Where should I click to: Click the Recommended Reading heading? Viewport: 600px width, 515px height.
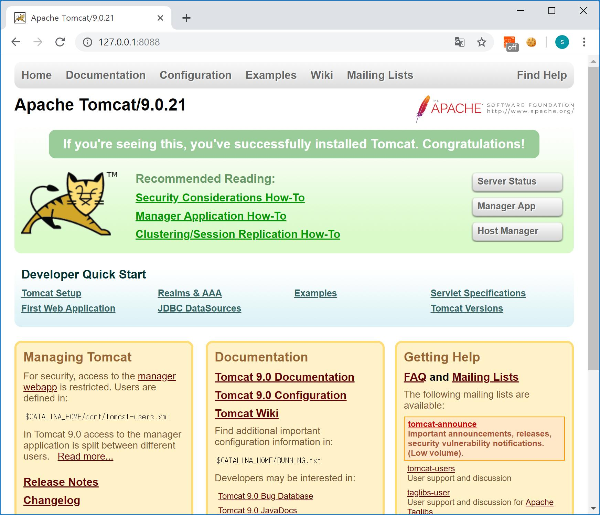coord(205,179)
